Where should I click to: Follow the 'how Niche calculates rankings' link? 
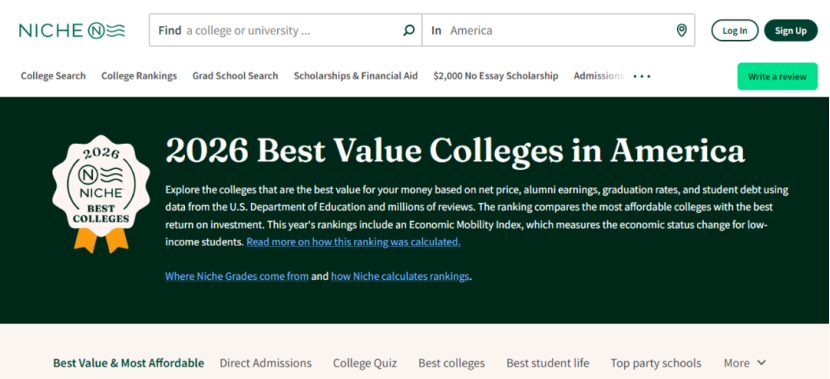(x=400, y=276)
